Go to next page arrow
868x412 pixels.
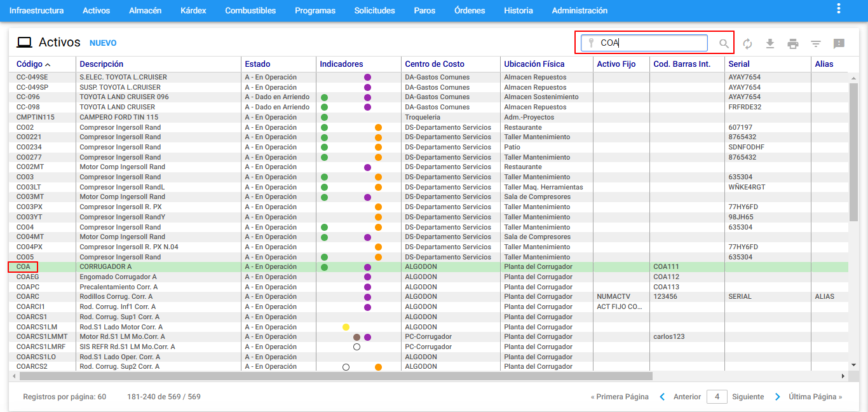(x=778, y=397)
